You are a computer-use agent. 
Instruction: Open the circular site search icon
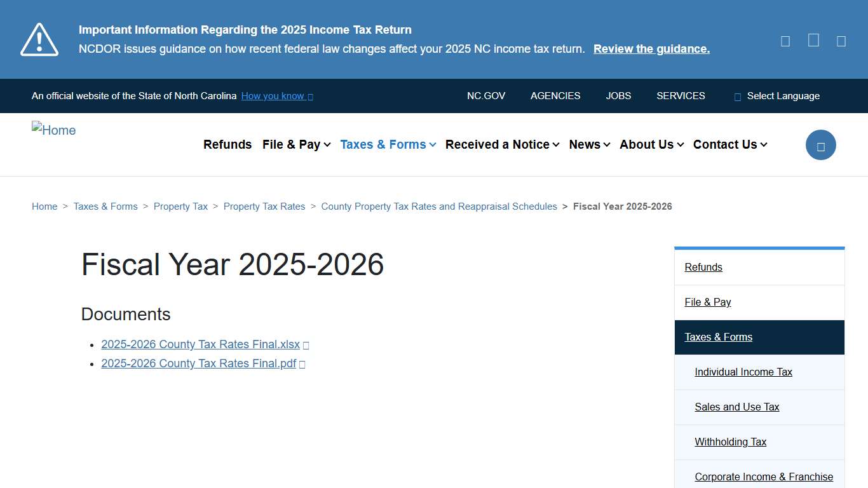[821, 145]
